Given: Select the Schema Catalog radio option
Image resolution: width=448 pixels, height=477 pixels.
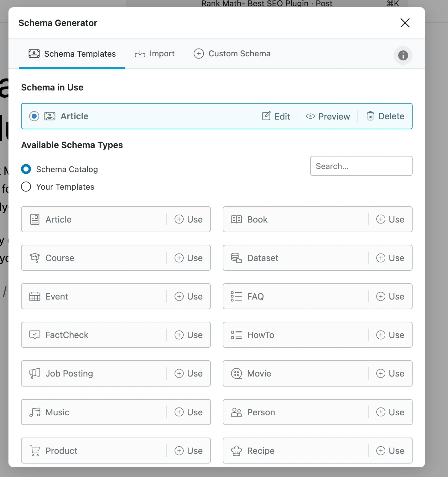Looking at the screenshot, I should pos(26,169).
